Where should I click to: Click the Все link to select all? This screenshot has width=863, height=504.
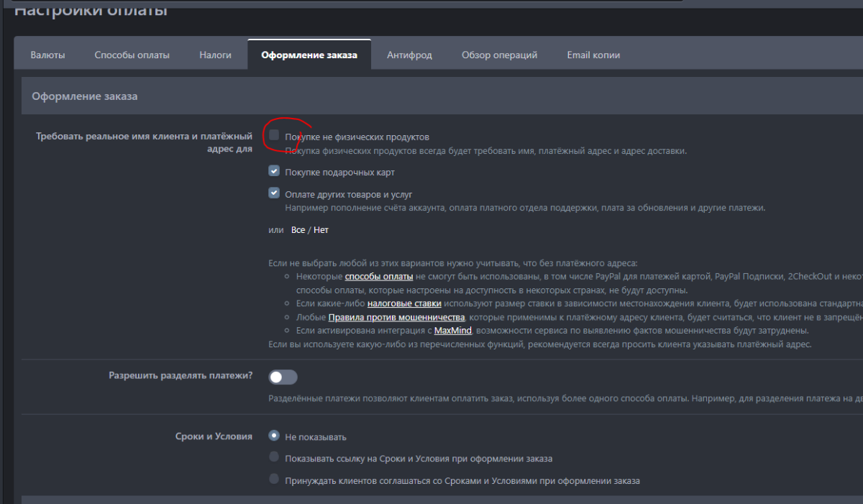coord(298,230)
